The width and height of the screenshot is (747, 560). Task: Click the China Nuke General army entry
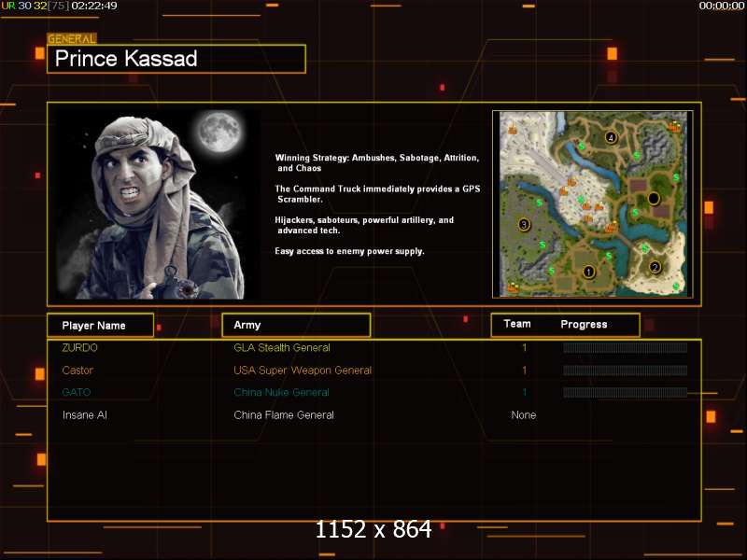click(x=281, y=392)
